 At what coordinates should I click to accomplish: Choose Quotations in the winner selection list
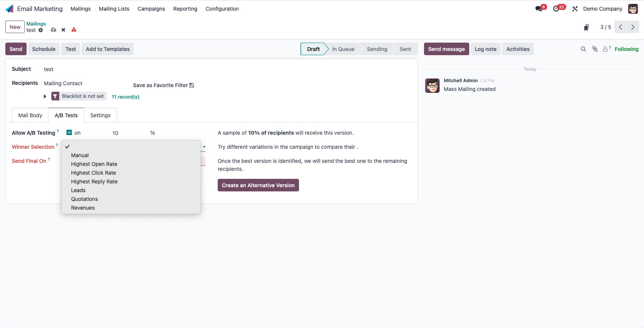131,199
